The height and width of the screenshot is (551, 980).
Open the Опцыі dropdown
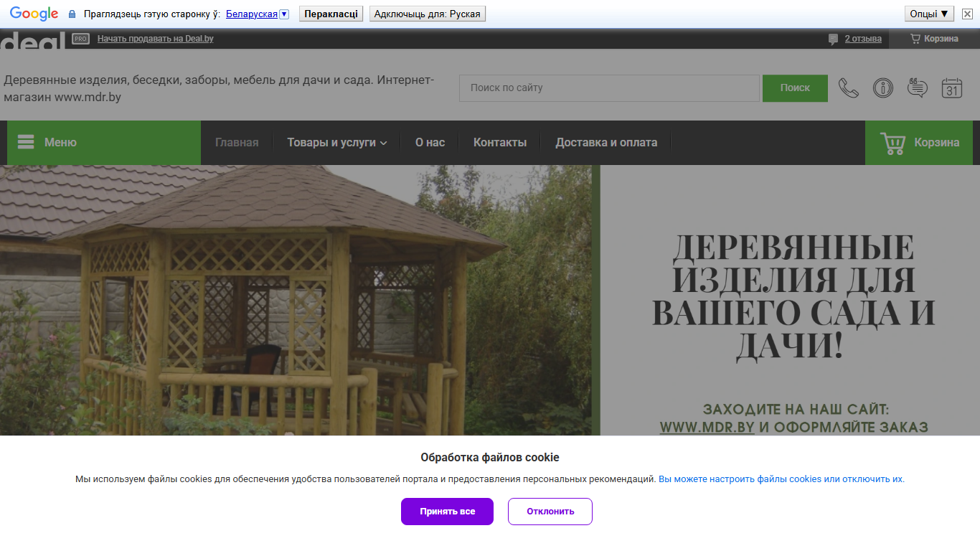(929, 14)
